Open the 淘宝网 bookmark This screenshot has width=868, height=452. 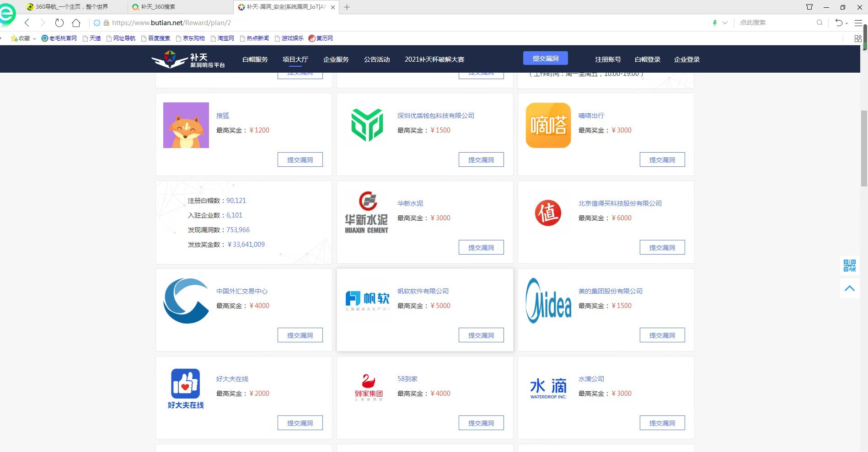pyautogui.click(x=222, y=38)
